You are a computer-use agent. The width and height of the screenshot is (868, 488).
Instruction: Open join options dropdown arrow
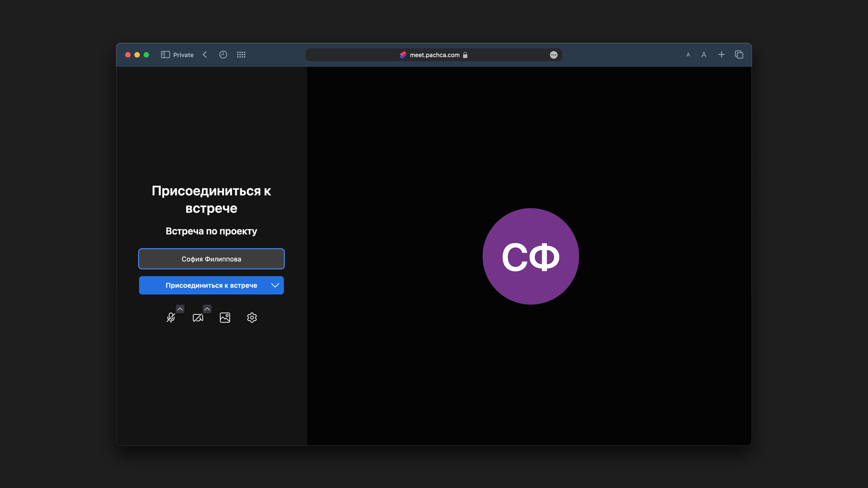pos(275,285)
